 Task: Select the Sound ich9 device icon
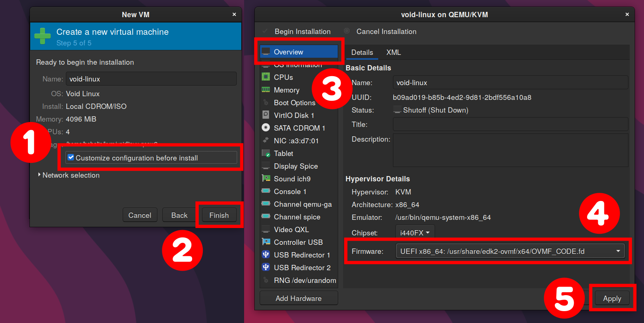click(x=266, y=178)
